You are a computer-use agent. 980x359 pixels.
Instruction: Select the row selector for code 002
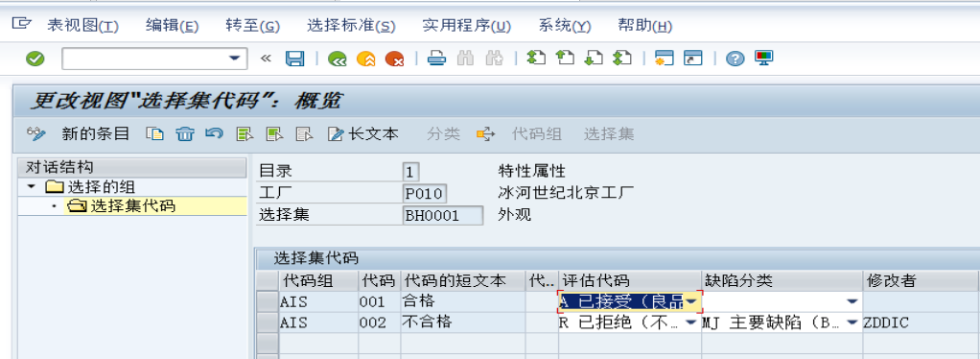[268, 323]
